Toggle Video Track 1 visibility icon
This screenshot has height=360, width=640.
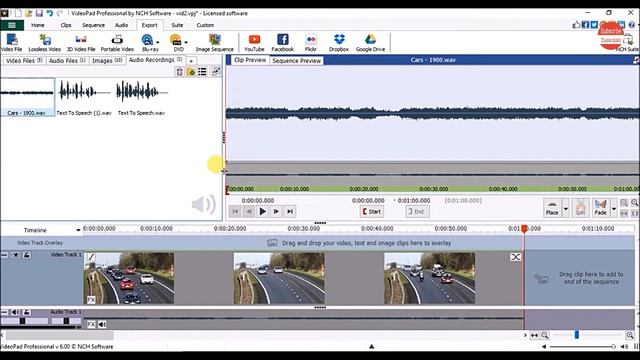pos(16,255)
